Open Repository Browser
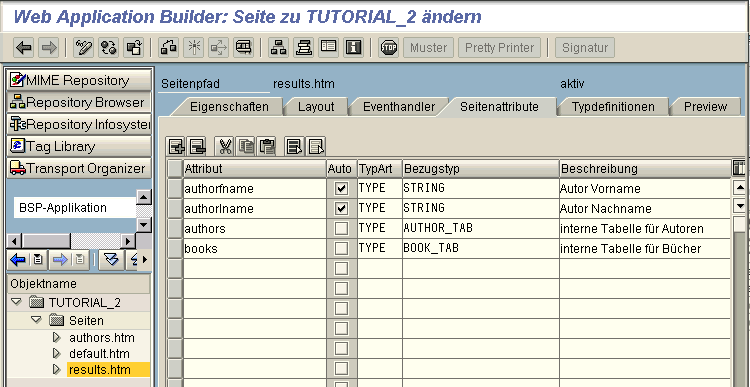Image resolution: width=750 pixels, height=387 pixels. 79,102
